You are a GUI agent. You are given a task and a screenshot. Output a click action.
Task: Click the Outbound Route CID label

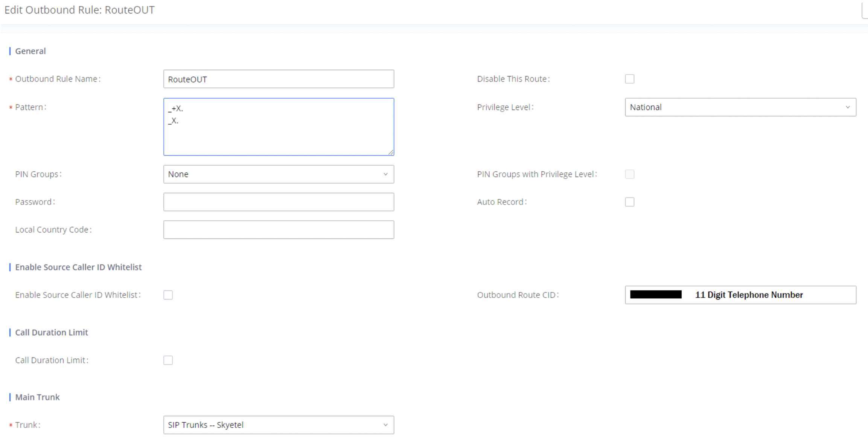coord(518,295)
